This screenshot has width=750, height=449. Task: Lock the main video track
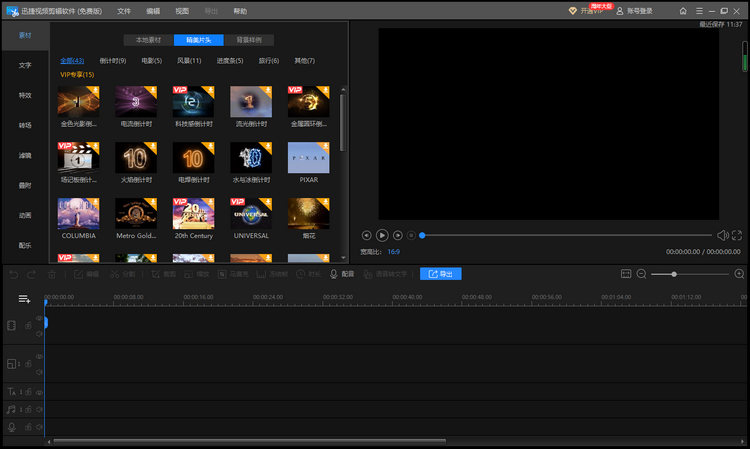tap(28, 326)
